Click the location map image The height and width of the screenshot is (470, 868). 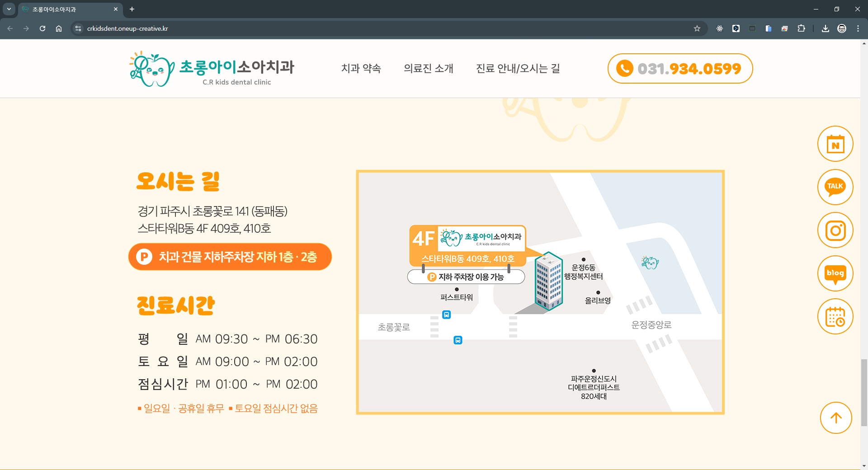click(540, 292)
